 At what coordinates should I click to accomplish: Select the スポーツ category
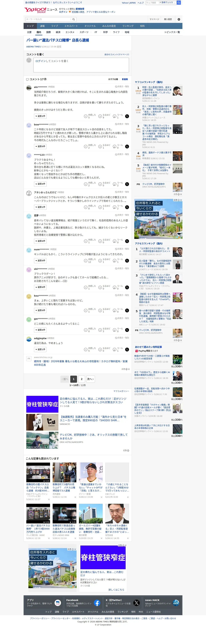(84, 32)
